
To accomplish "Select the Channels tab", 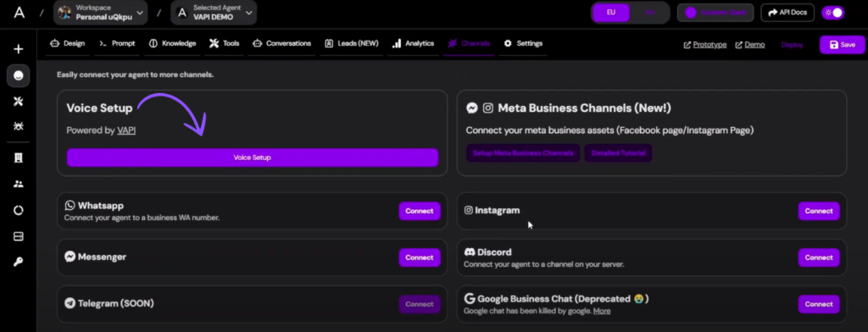I will point(469,43).
